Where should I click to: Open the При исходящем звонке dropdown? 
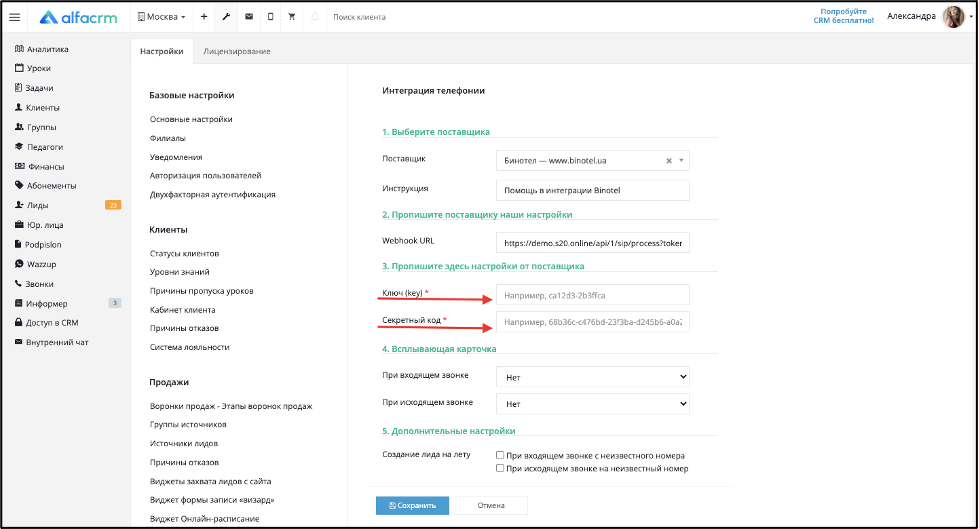593,403
